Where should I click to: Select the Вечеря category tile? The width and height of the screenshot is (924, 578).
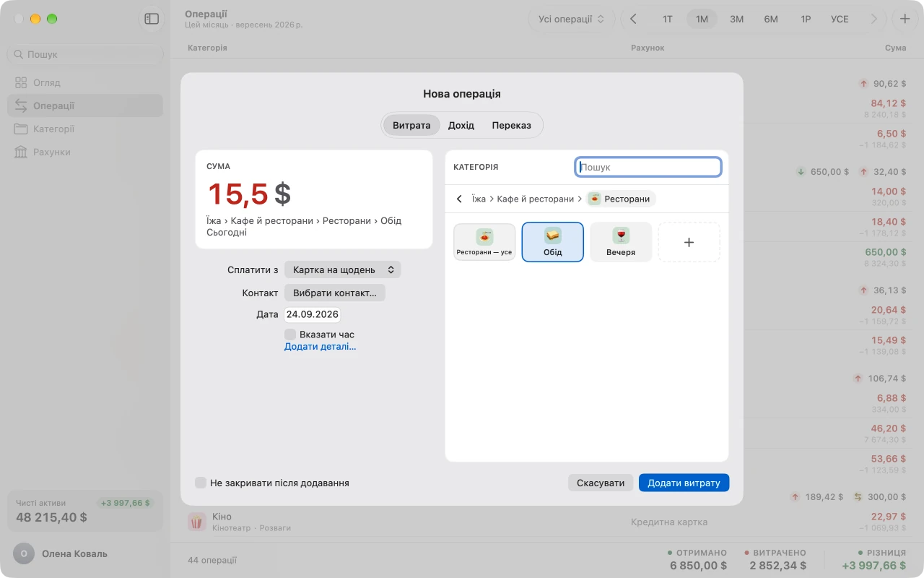621,241
